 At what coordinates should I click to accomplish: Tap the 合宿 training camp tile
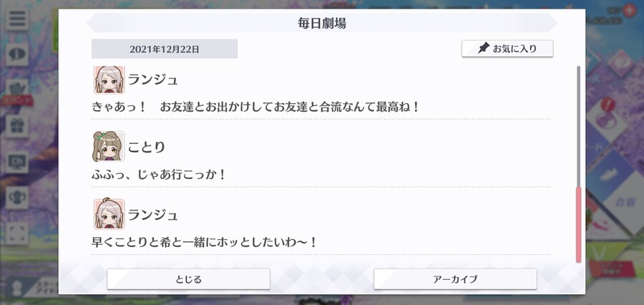pyautogui.click(x=626, y=201)
